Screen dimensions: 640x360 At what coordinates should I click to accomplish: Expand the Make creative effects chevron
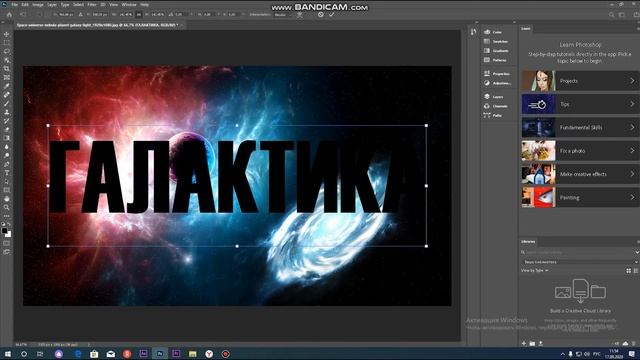[x=632, y=174]
